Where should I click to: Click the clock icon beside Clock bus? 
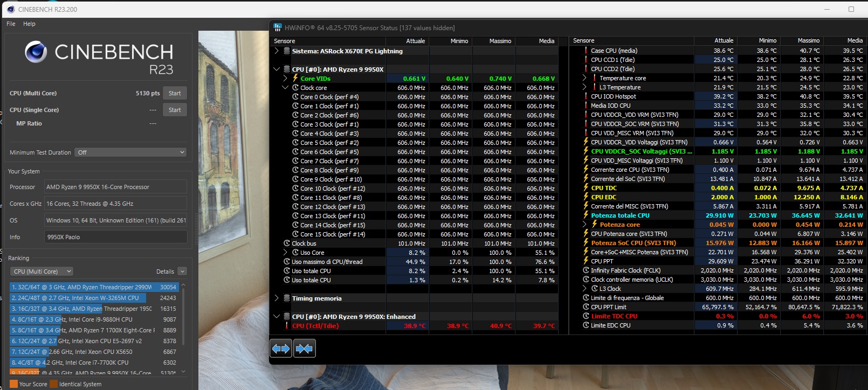click(x=287, y=243)
